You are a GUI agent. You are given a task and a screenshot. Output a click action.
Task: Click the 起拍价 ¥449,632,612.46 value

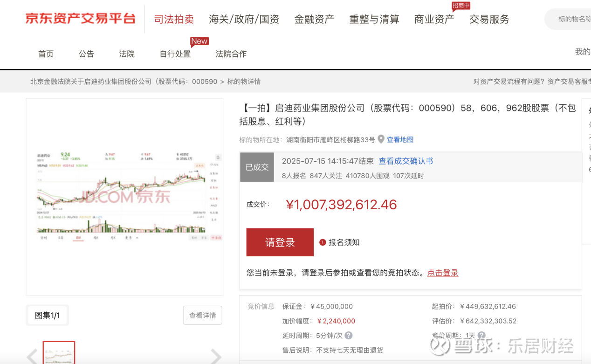pyautogui.click(x=488, y=307)
